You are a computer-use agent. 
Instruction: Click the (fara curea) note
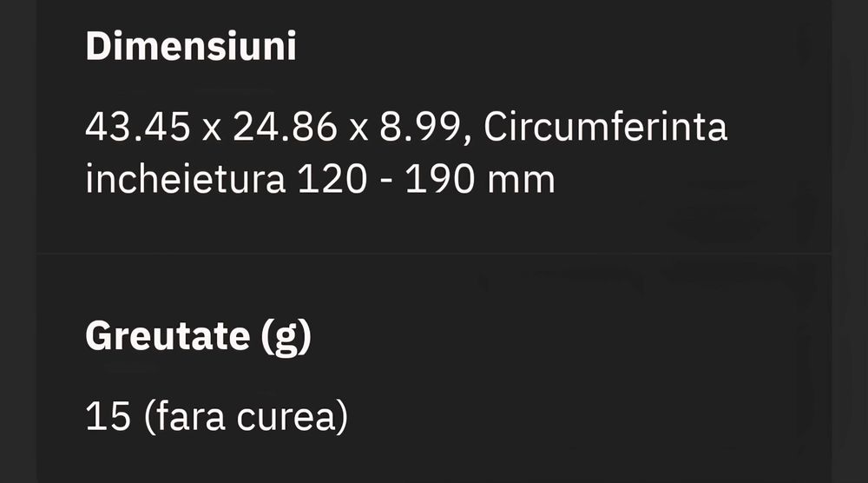pos(246,418)
